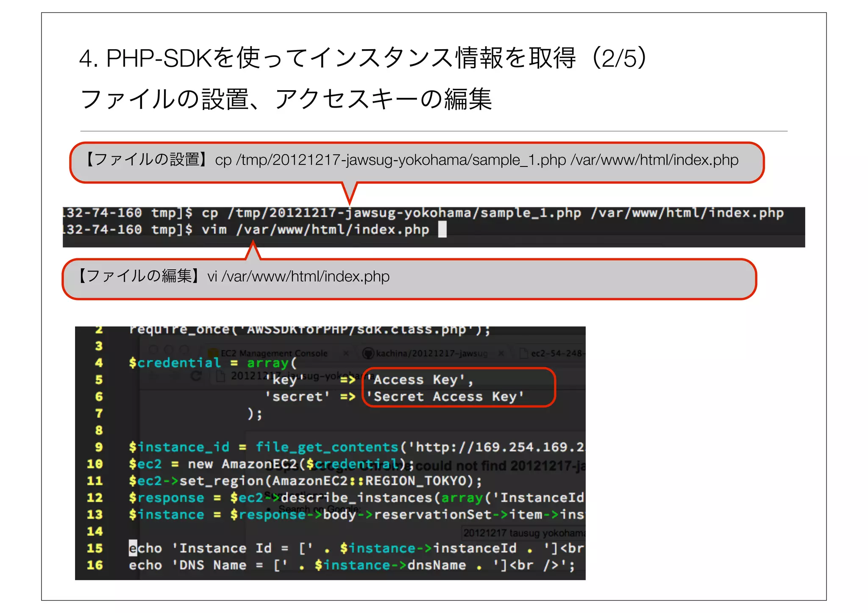This screenshot has height=613, width=868.
Task: Click the faint '20121217 tausug yokohama' suggestion
Action: 524,533
